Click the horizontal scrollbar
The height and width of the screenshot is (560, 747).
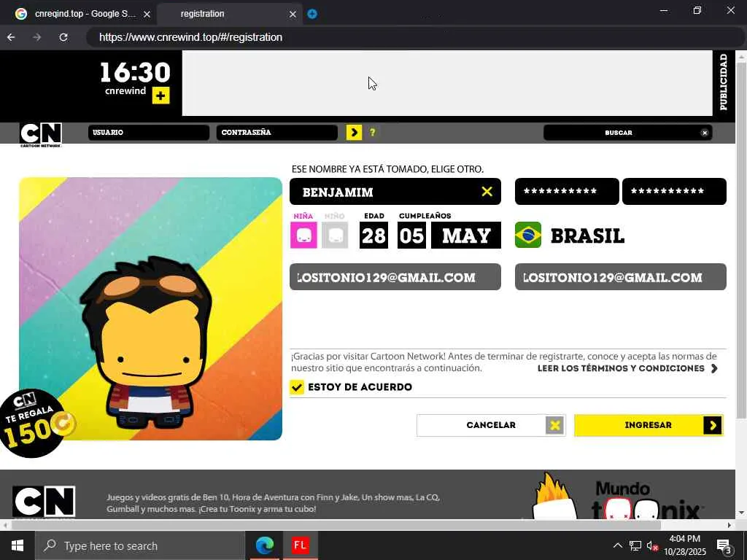click(336, 525)
